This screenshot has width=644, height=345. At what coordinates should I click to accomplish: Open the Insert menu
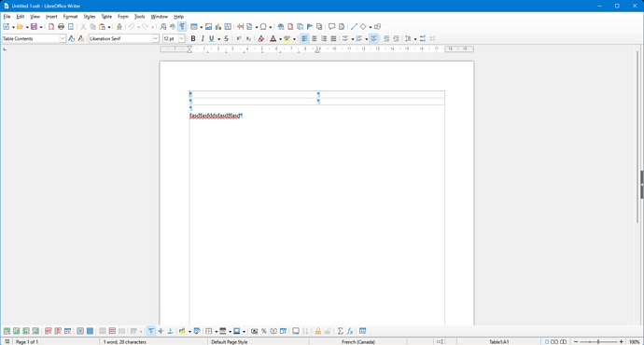pyautogui.click(x=51, y=17)
